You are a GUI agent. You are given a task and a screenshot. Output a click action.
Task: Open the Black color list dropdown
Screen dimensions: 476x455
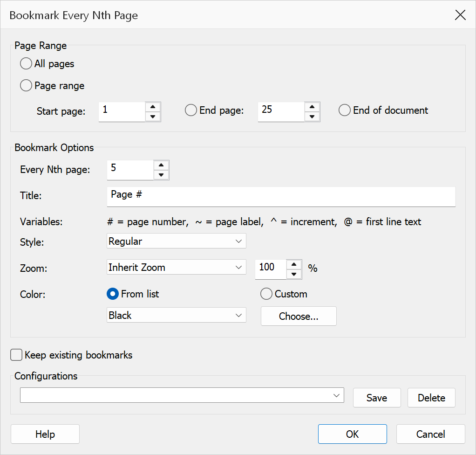(177, 315)
